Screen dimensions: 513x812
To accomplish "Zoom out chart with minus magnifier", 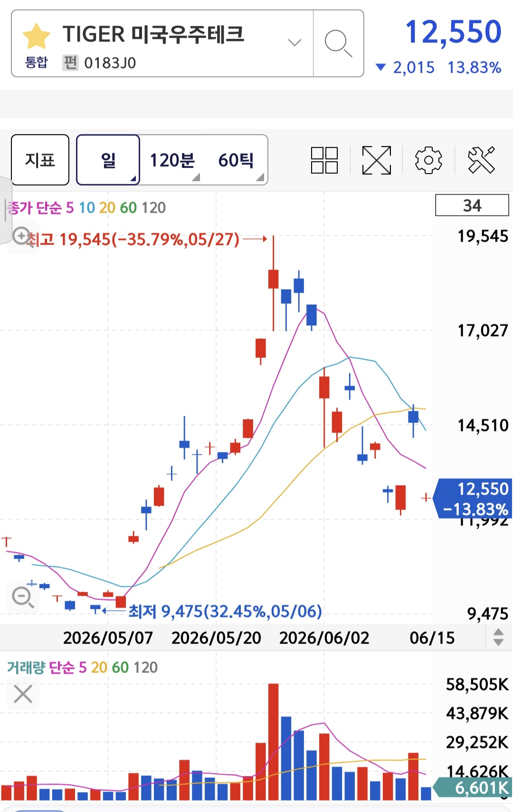I will [22, 597].
